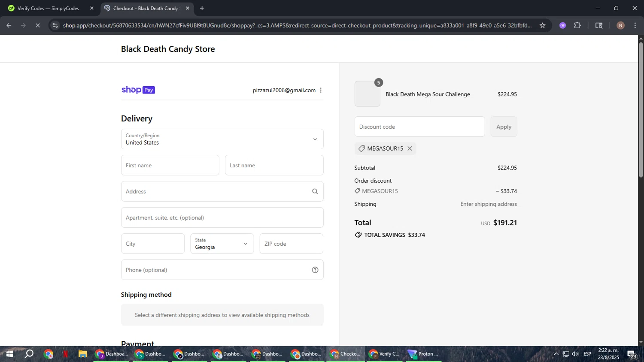This screenshot has height=362, width=644.
Task: Open Windows Start menu
Action: click(x=9, y=354)
